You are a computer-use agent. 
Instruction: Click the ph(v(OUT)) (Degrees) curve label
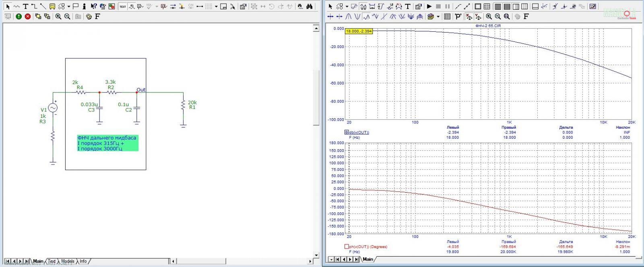coord(368,246)
